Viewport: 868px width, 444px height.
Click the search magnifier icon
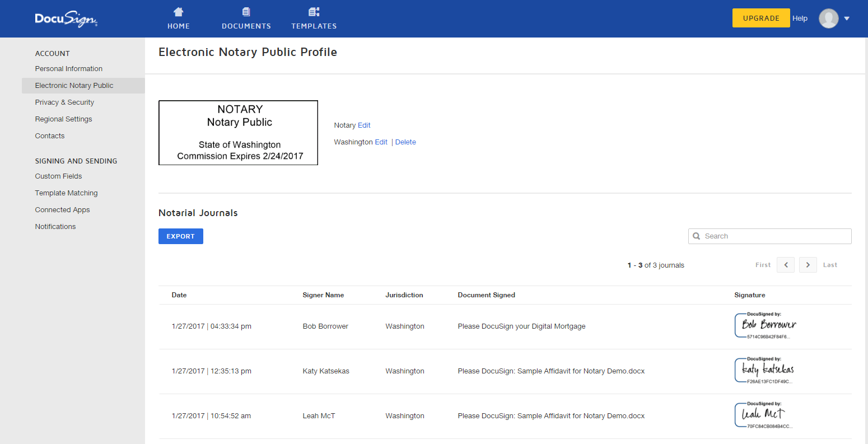[697, 236]
